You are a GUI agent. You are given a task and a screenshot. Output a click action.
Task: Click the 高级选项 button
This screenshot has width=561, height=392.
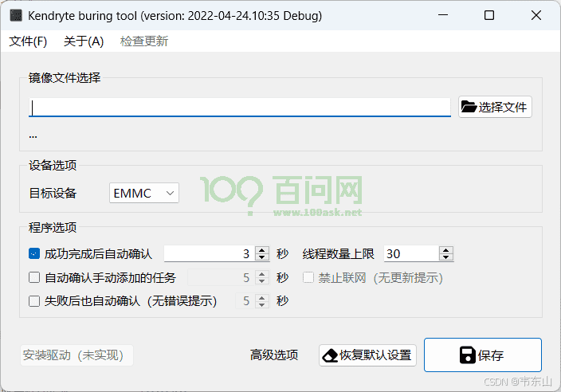274,355
